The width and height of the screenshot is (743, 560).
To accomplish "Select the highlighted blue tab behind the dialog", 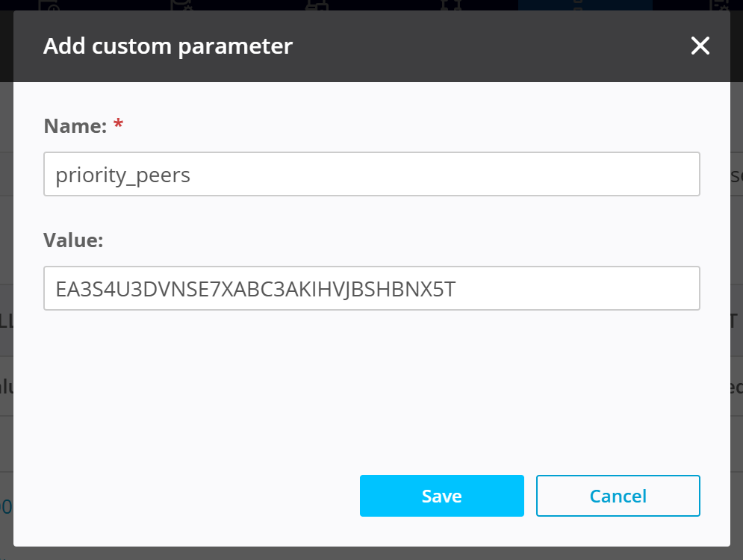I will tap(585, 4).
